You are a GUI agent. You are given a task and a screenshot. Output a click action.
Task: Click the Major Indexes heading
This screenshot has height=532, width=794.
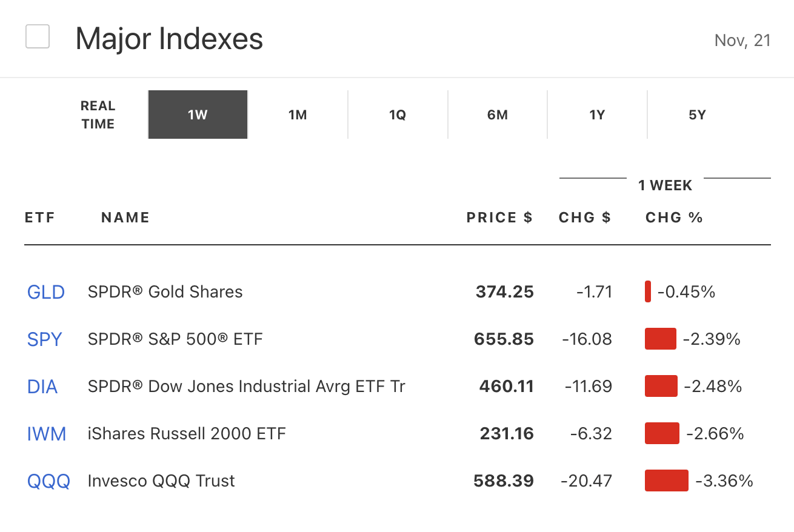click(169, 39)
